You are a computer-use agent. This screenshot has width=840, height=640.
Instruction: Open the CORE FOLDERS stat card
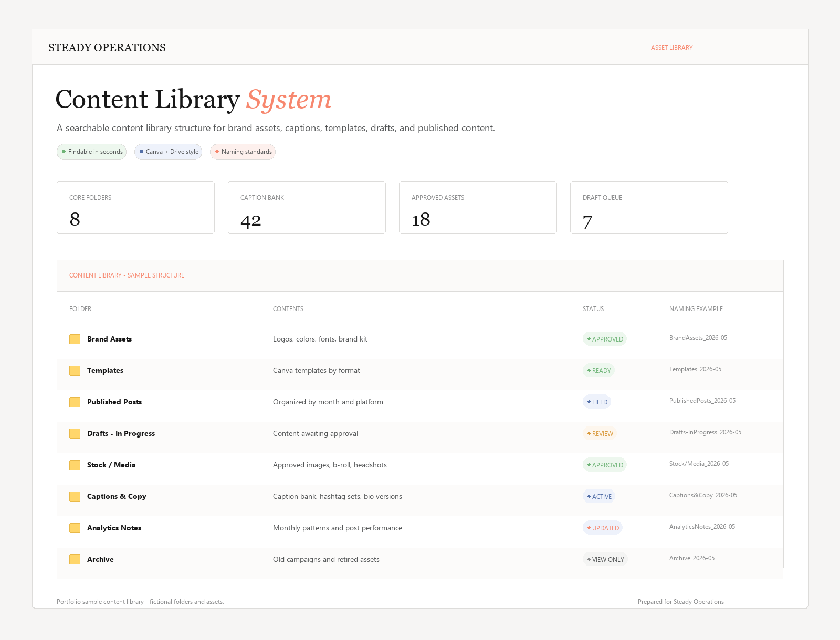coord(135,207)
